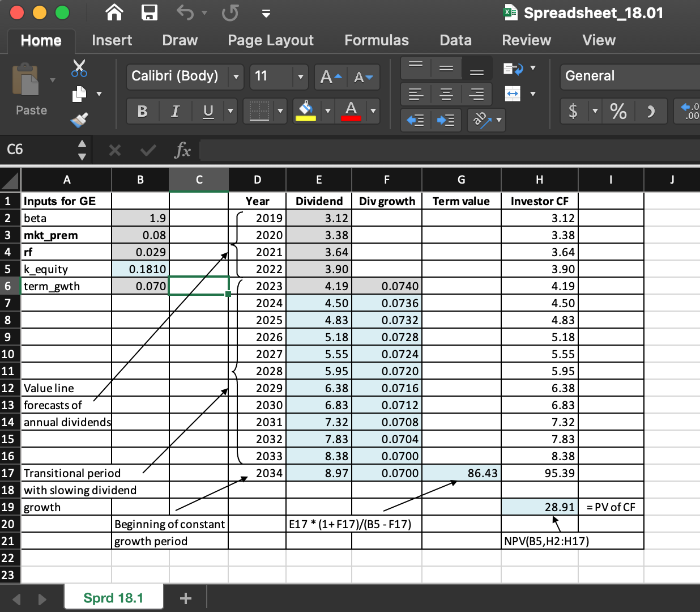Screen dimensions: 700x612
Task: Click the Comma Style icon
Action: pyautogui.click(x=651, y=111)
